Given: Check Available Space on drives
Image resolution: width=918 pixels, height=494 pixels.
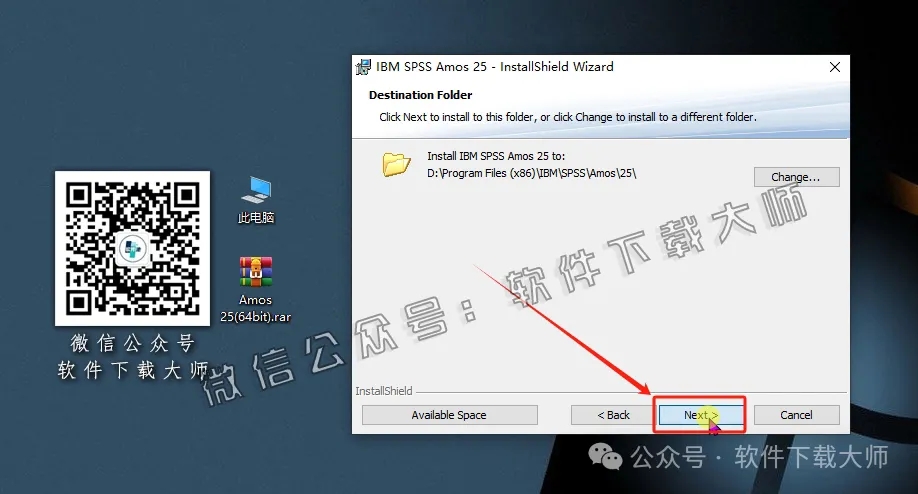Looking at the screenshot, I should [449, 415].
